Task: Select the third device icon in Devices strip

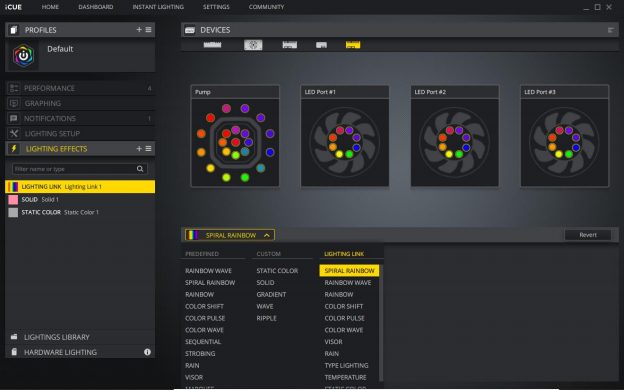Action: point(290,45)
